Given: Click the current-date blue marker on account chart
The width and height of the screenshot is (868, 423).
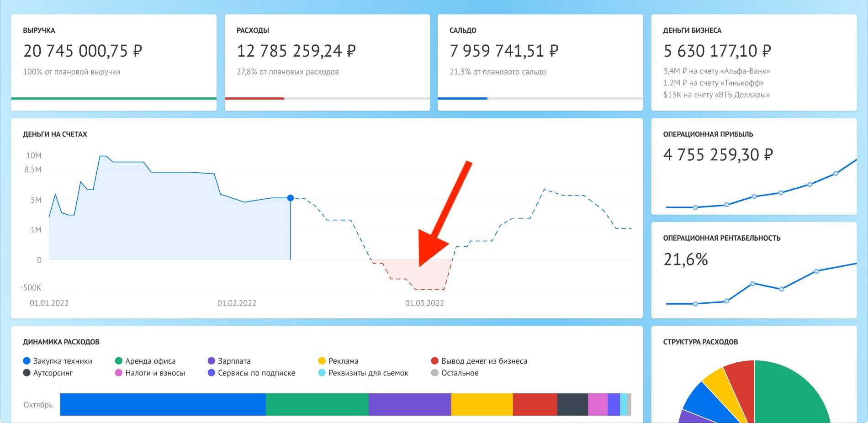Looking at the screenshot, I should point(291,198).
